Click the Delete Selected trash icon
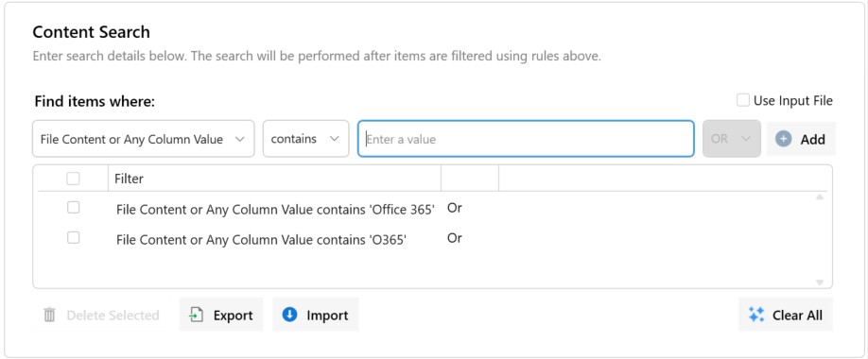The image size is (868, 359). coord(50,316)
